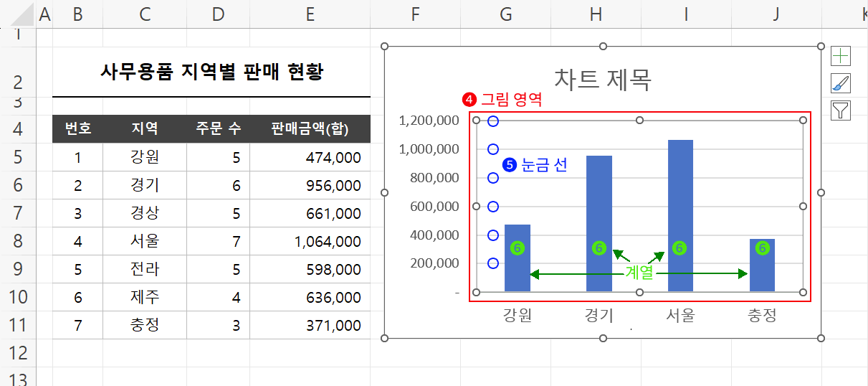
Task: Open the Chart Elements plus button
Action: pyautogui.click(x=841, y=56)
